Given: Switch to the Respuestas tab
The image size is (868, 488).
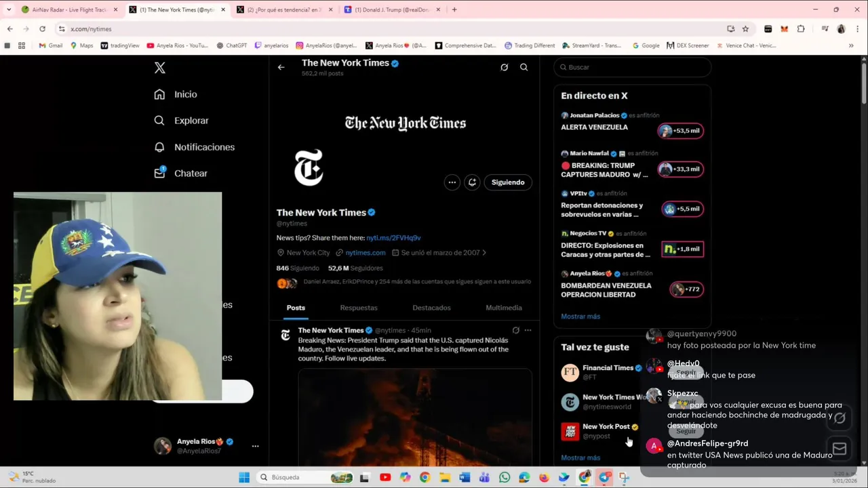Looking at the screenshot, I should (359, 308).
